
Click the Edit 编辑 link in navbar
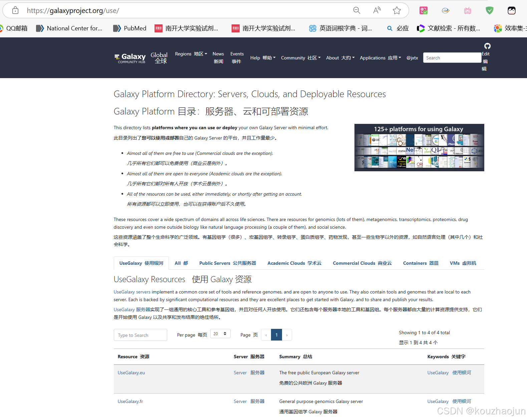point(485,61)
